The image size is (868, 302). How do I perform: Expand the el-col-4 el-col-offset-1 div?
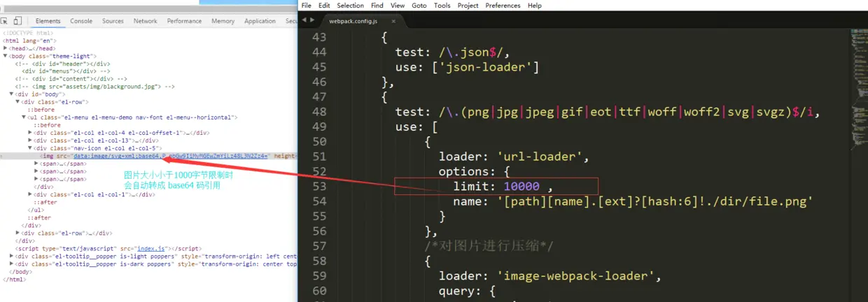pos(30,133)
